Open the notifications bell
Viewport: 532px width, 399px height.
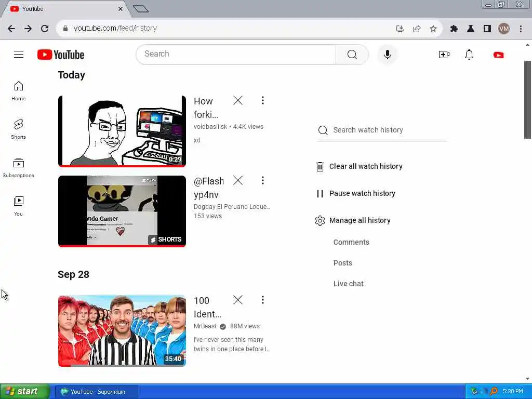coord(469,55)
